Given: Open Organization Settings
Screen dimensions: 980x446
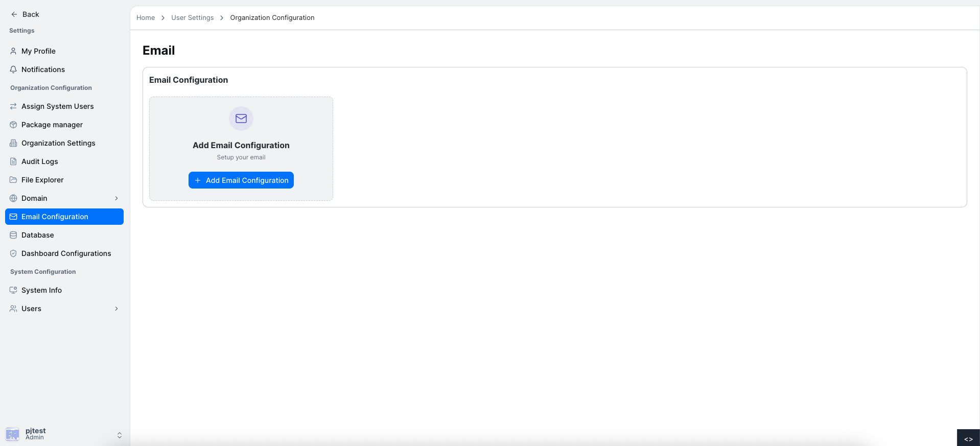Looking at the screenshot, I should (x=64, y=143).
